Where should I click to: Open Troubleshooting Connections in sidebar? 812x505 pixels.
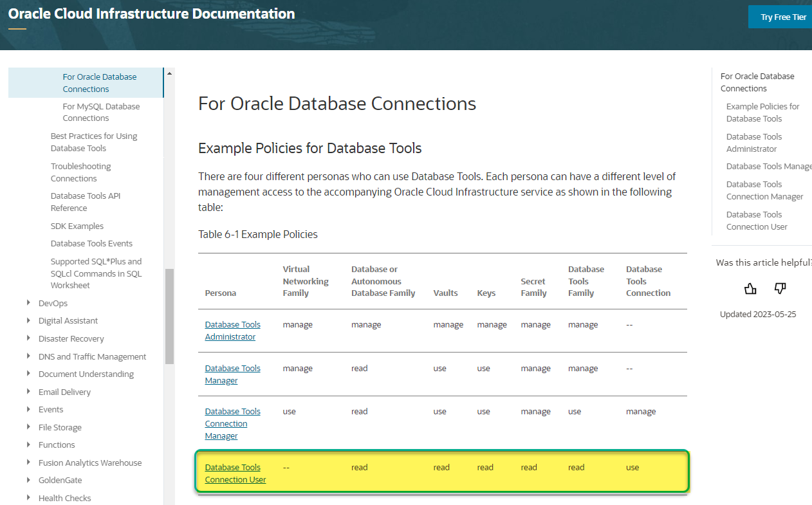81,172
